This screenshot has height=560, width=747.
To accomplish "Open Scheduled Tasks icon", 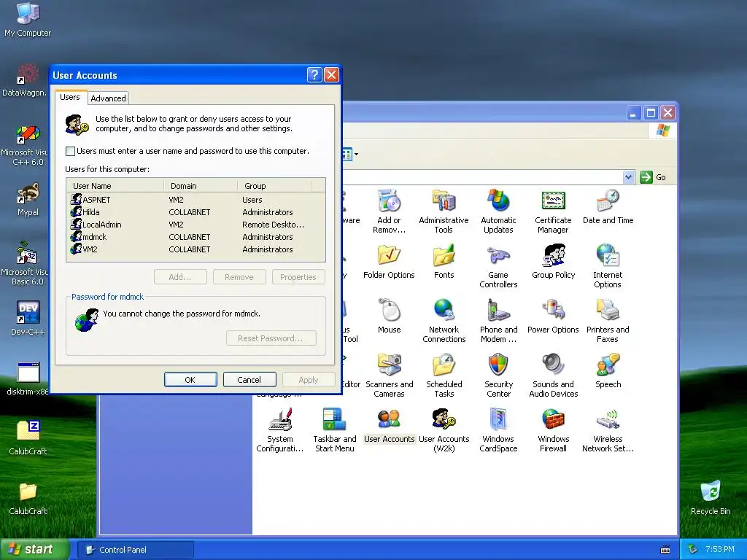I will click(444, 376).
